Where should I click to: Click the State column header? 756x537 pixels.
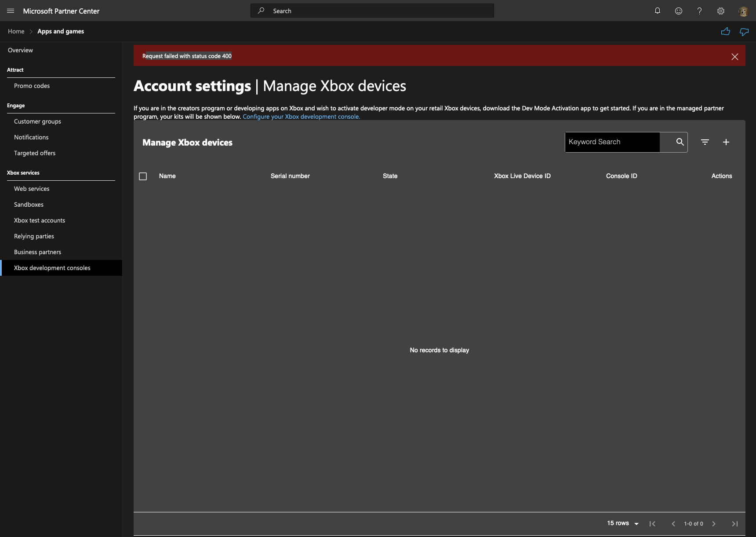(x=390, y=176)
